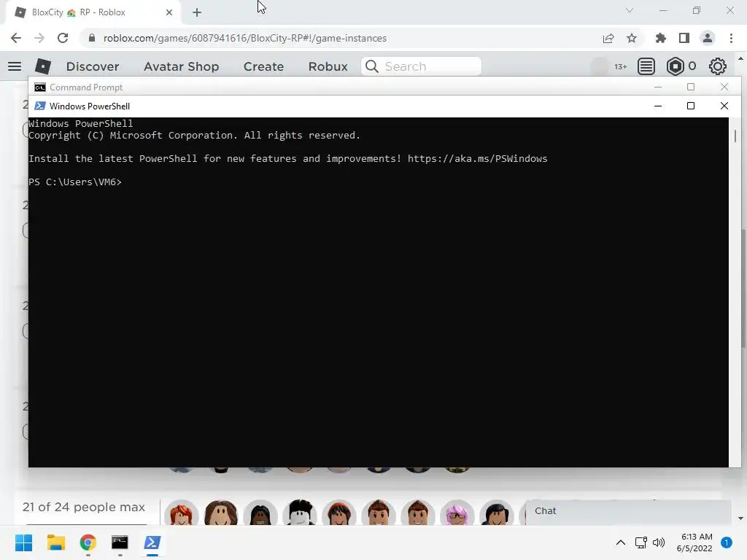Open Chrome profile avatar menu
Viewport: 747px width, 560px height.
tap(708, 38)
